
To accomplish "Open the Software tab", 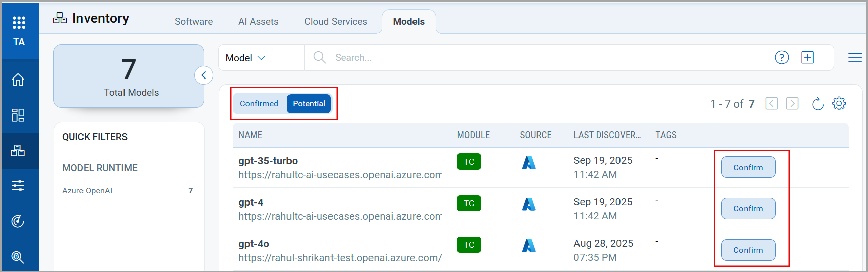I will tap(193, 22).
